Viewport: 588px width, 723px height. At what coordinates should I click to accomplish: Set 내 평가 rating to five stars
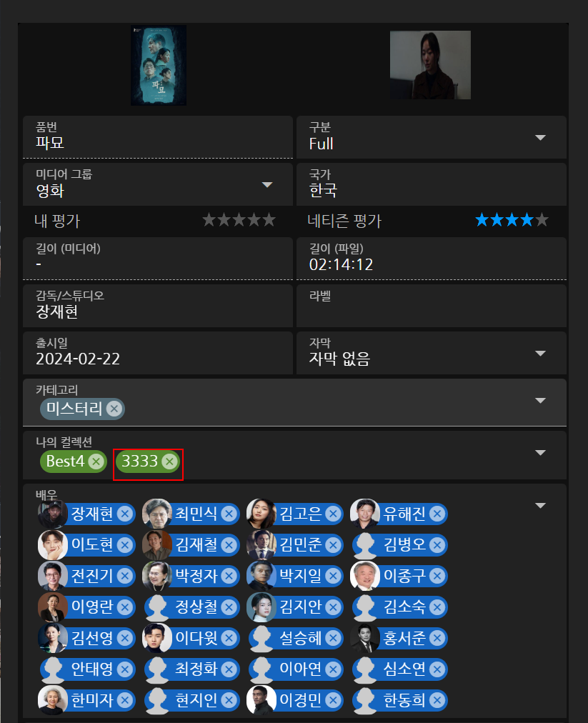269,220
